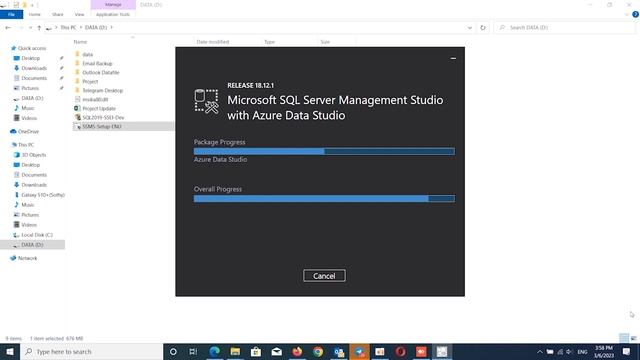The width and height of the screenshot is (640, 360).
Task: Open the File menu in Explorer
Action: tap(11, 14)
